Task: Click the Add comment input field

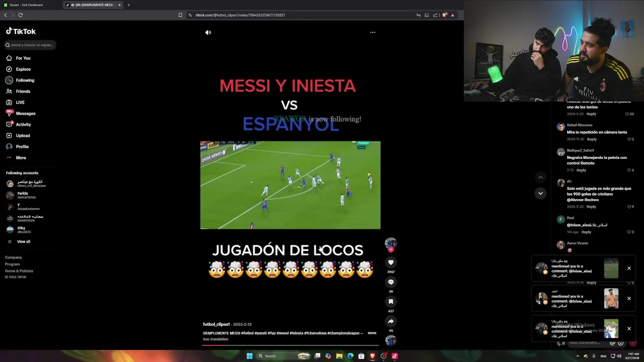Action: [586, 343]
